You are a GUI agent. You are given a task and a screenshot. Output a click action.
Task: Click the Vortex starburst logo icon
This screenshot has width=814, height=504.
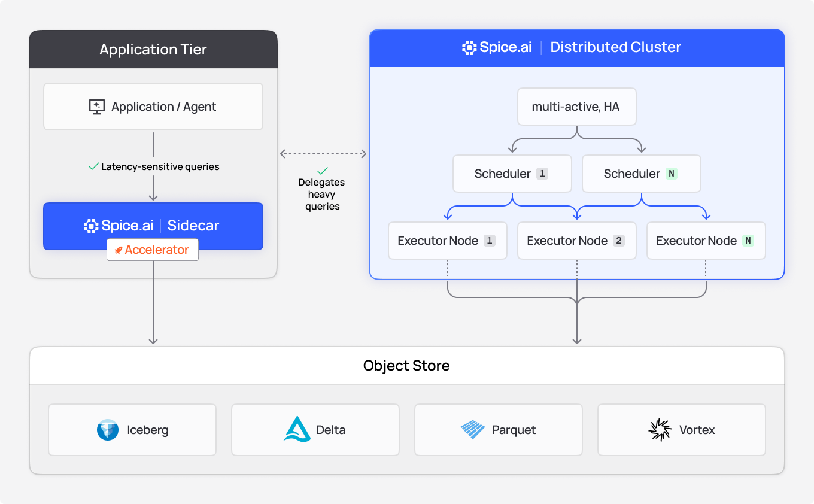(x=660, y=430)
